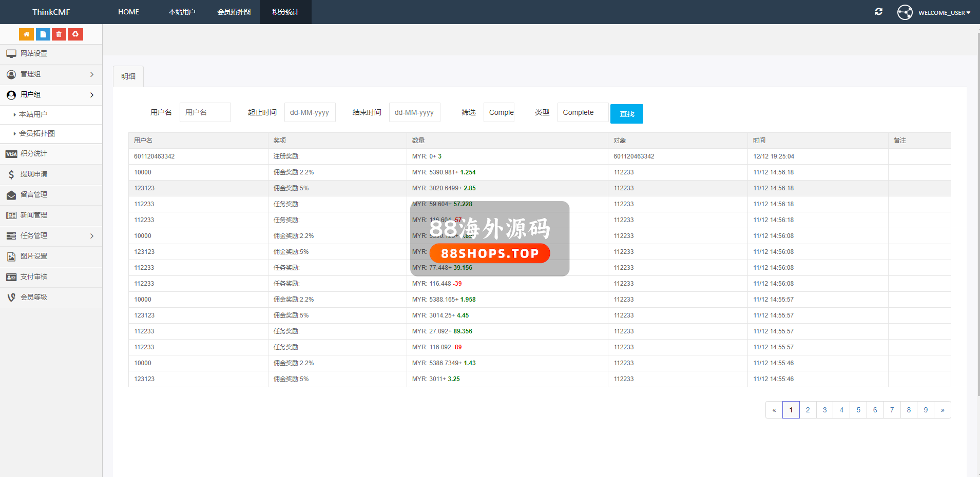Click the 用户名 text input field
The width and height of the screenshot is (980, 477).
coord(205,112)
